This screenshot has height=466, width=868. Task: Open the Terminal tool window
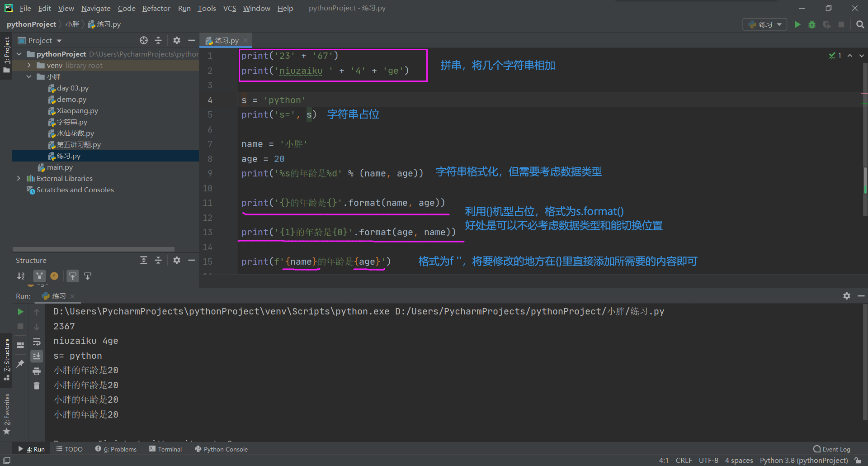coord(165,449)
